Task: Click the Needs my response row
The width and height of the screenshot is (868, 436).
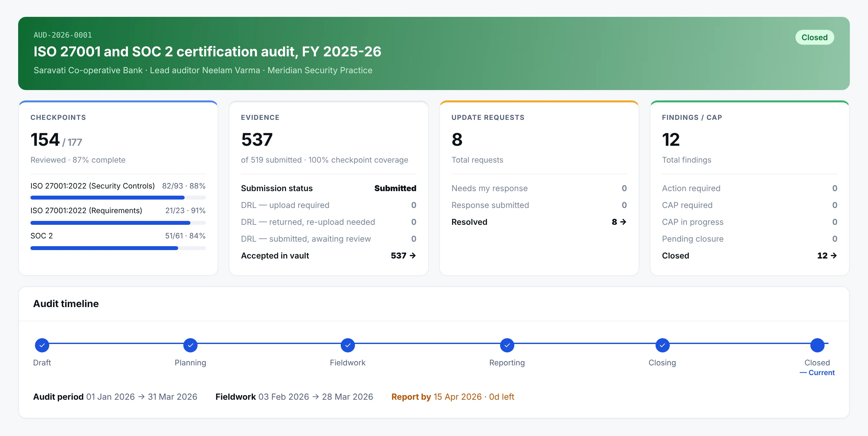Action: coord(539,188)
